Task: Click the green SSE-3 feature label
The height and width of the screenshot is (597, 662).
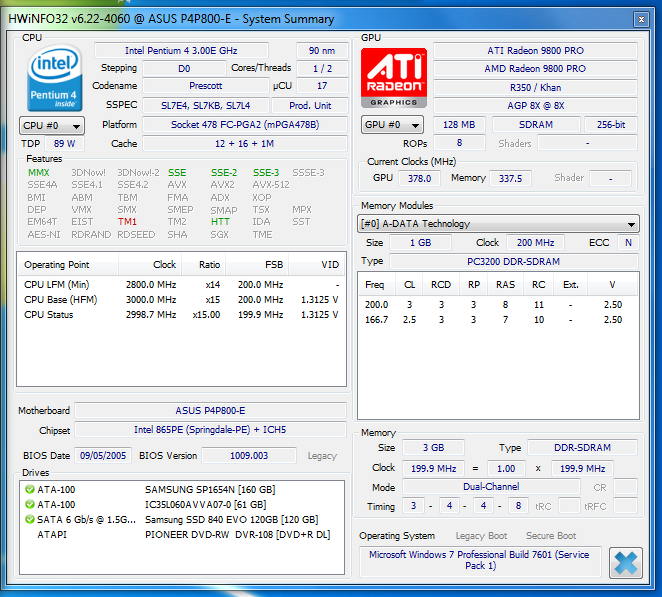Action: pyautogui.click(x=266, y=173)
